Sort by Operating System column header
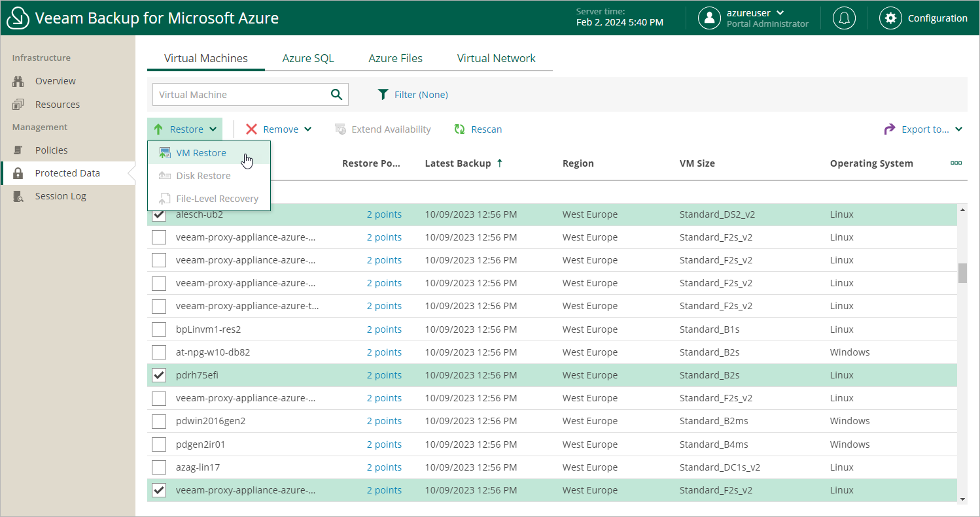The image size is (980, 517). click(871, 163)
